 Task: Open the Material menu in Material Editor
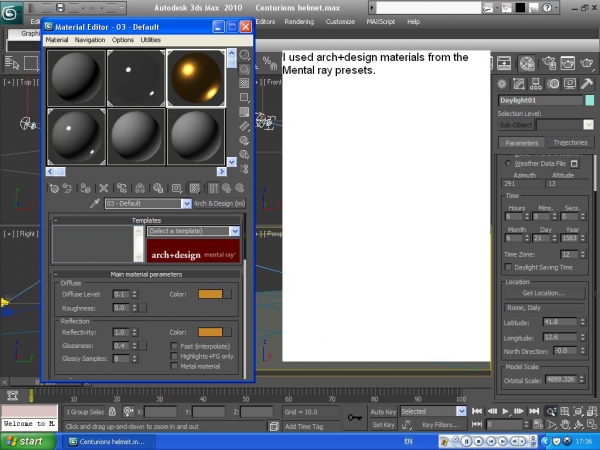(x=57, y=40)
